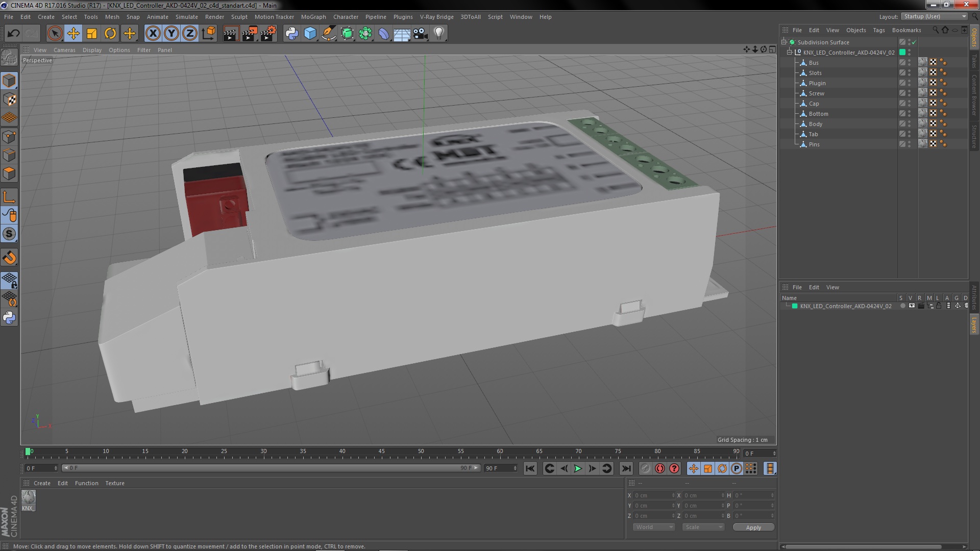Toggle Snap S icon in sidebar

coord(9,234)
